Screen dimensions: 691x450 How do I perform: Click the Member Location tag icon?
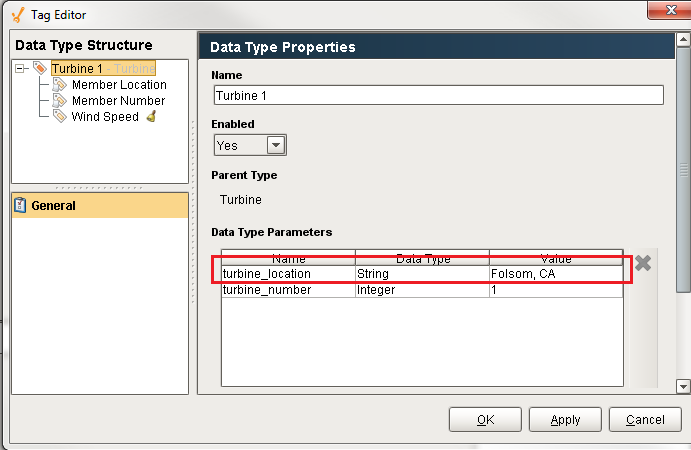tap(59, 85)
